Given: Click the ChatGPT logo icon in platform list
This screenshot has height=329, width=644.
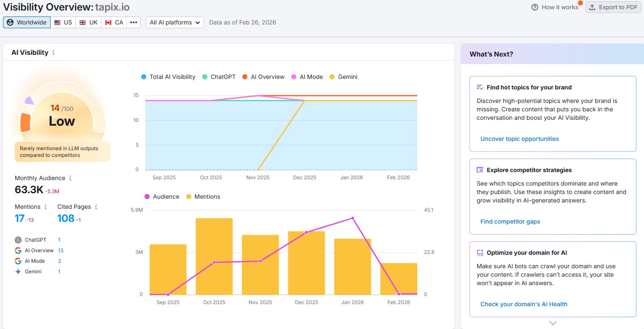Looking at the screenshot, I should (18, 240).
